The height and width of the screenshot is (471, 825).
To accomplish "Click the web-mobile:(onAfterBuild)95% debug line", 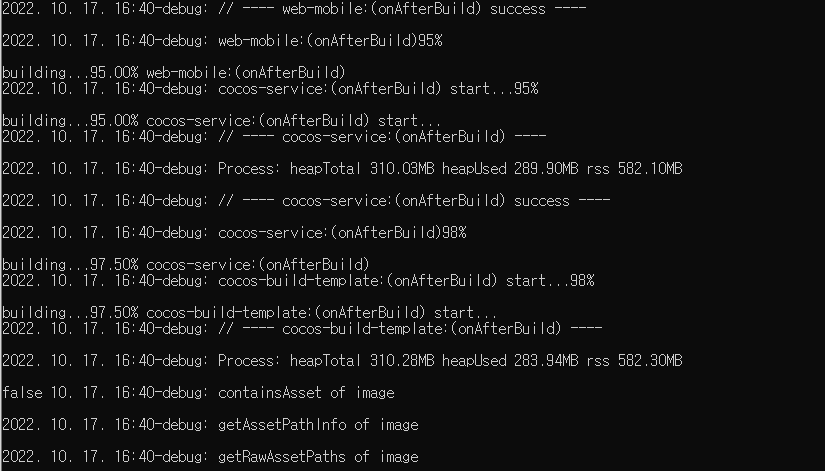I will pyautogui.click(x=222, y=40).
